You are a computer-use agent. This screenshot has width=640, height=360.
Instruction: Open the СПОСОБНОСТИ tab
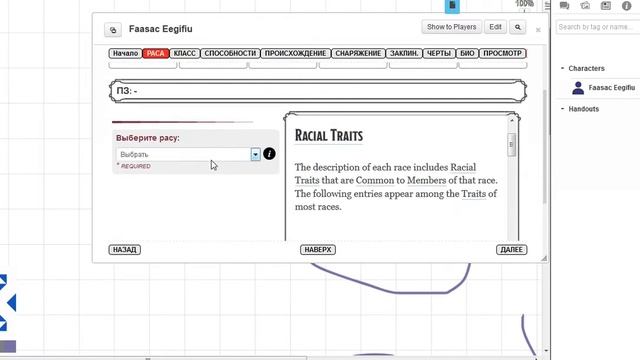[230, 53]
